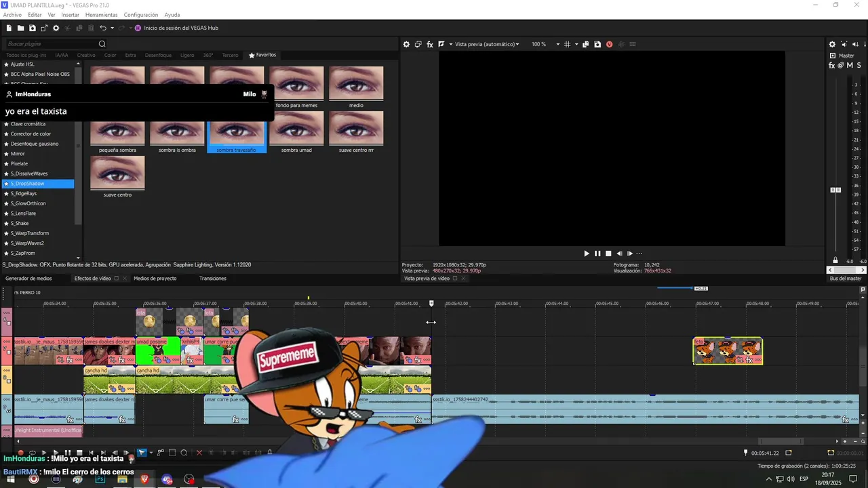The height and width of the screenshot is (488, 868).
Task: Copy preview snapshot to clipboard icon
Action: click(586, 44)
